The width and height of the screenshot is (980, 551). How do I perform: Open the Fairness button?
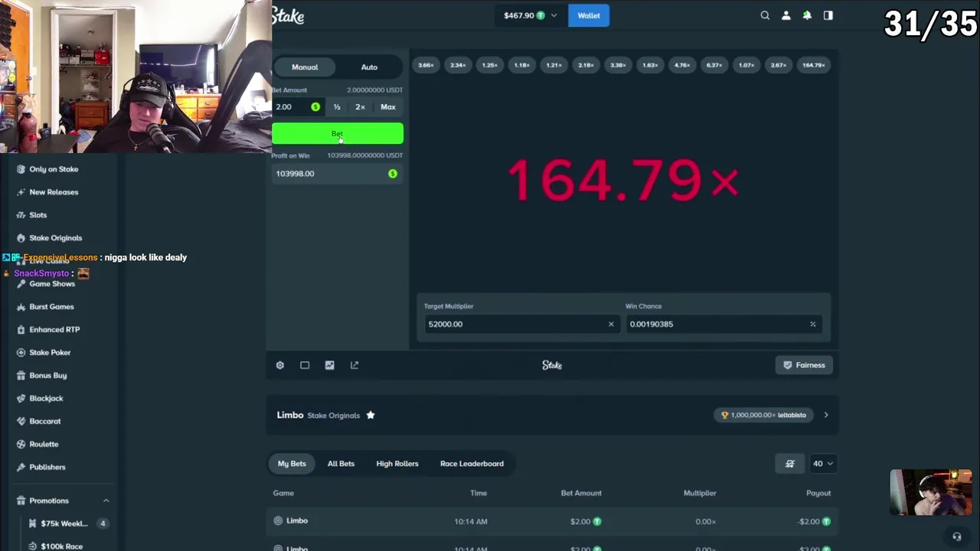(804, 365)
